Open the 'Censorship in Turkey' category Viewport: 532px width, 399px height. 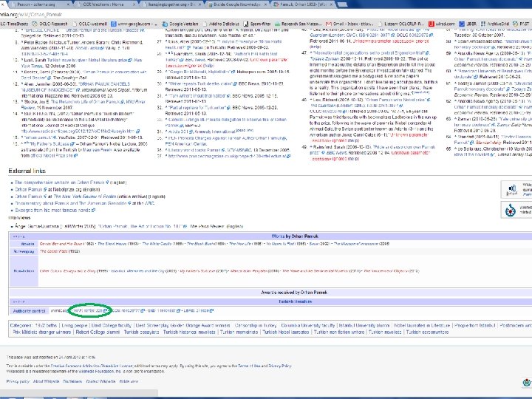[256, 325]
